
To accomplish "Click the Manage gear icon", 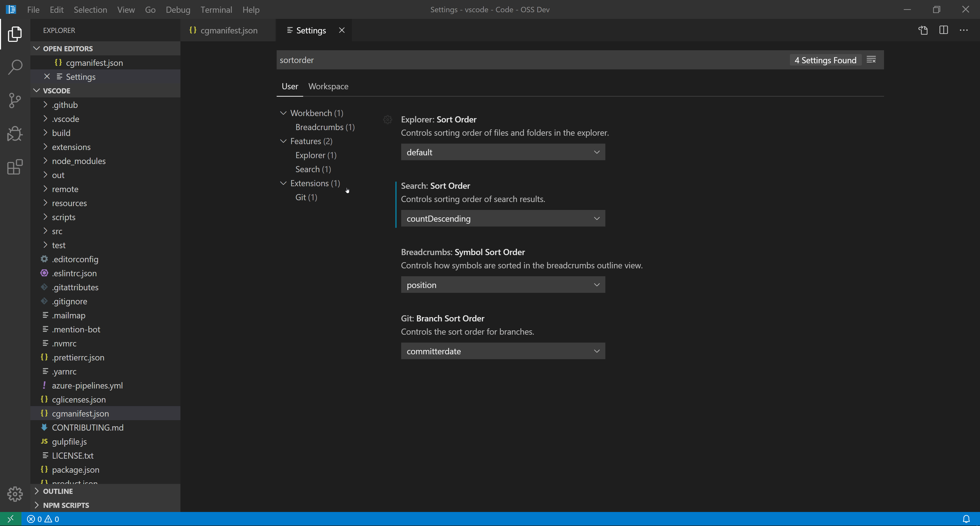I will click(x=15, y=494).
